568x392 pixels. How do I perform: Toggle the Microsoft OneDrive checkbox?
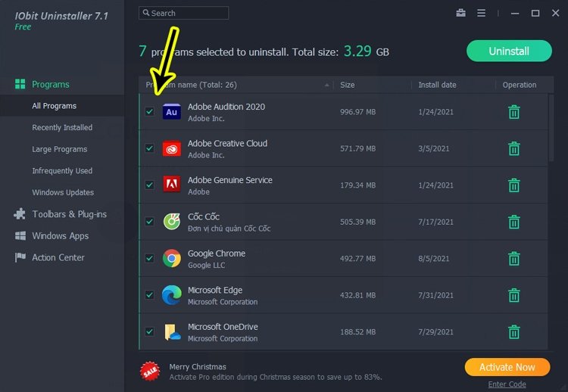click(x=149, y=331)
